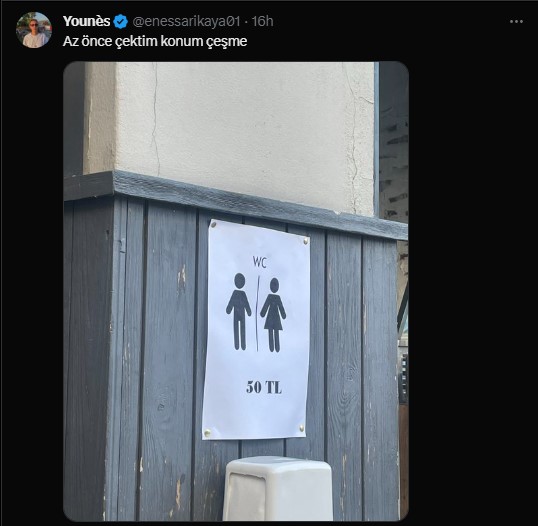Image resolution: width=538 pixels, height=526 pixels.
Task: Click the 50 TL price text in the photo
Action: 264,387
